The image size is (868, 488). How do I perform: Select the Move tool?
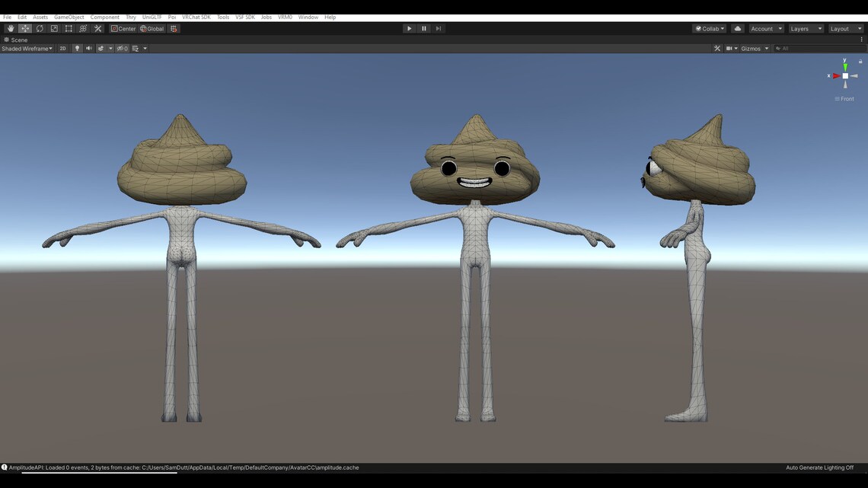(x=24, y=28)
